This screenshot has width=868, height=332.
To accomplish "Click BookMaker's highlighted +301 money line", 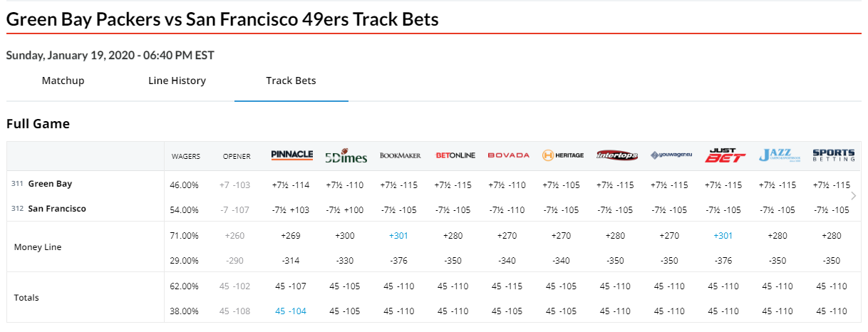I will click(400, 236).
